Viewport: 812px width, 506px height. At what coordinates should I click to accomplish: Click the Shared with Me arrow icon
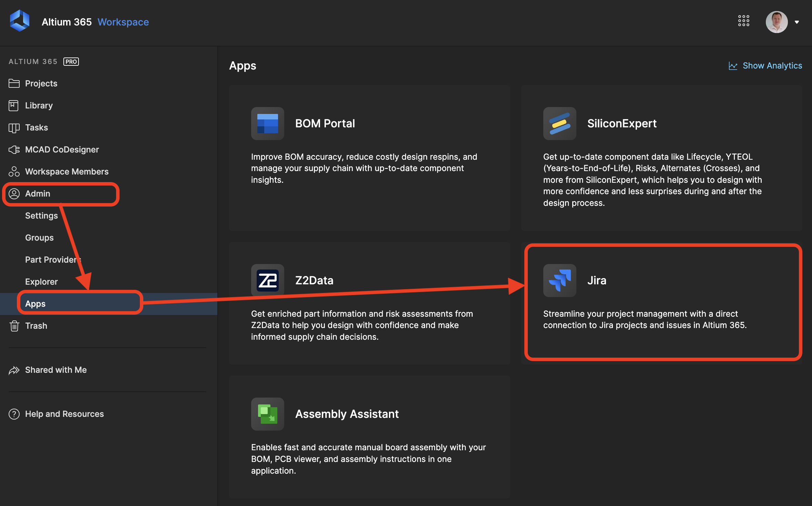click(14, 370)
